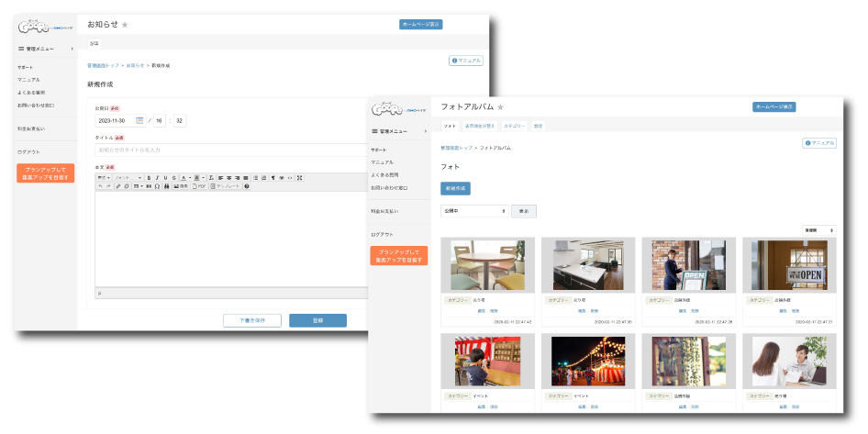Insert a bulleted list in editor

[x=256, y=178]
